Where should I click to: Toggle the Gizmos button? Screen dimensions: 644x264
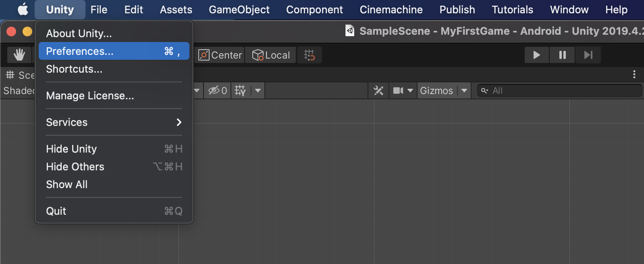tap(437, 90)
